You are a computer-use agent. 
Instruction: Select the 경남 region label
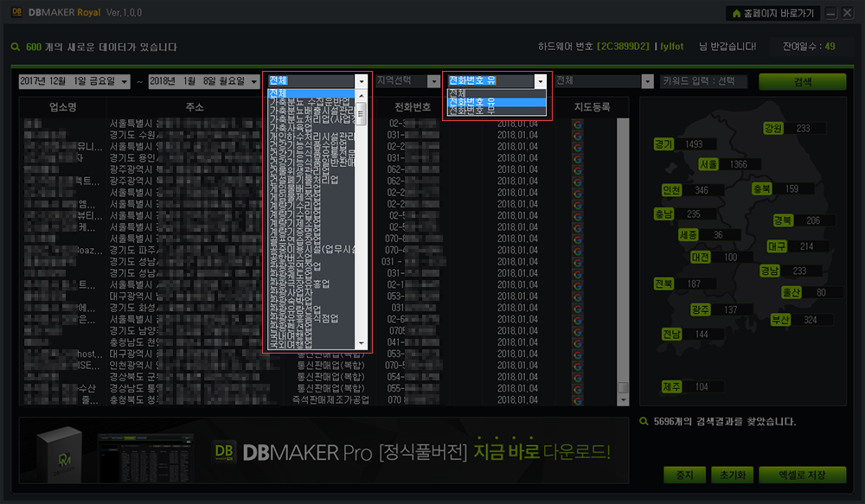[x=770, y=271]
